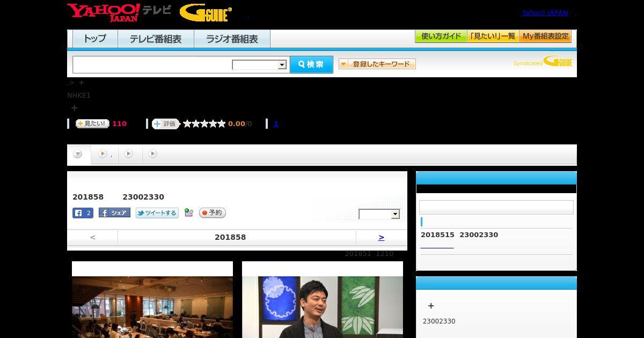Rate with the third star
This screenshot has width=644, height=338.
pos(204,124)
